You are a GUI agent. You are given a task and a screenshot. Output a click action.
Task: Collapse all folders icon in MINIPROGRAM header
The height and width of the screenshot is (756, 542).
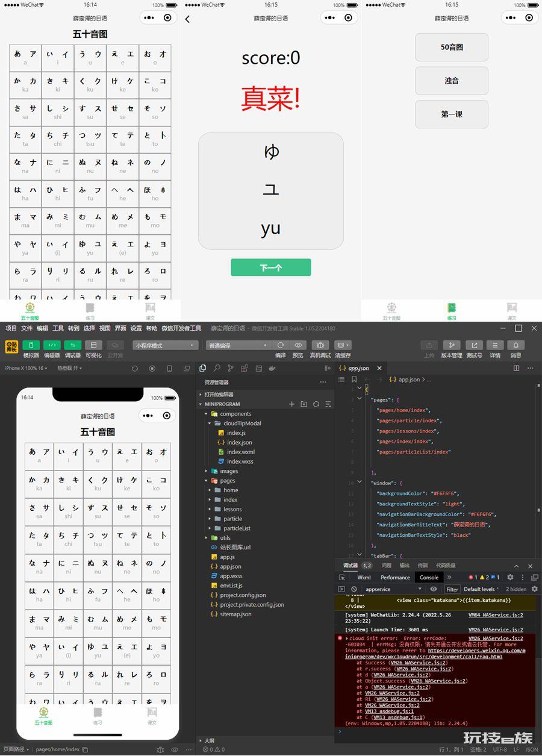(x=328, y=404)
